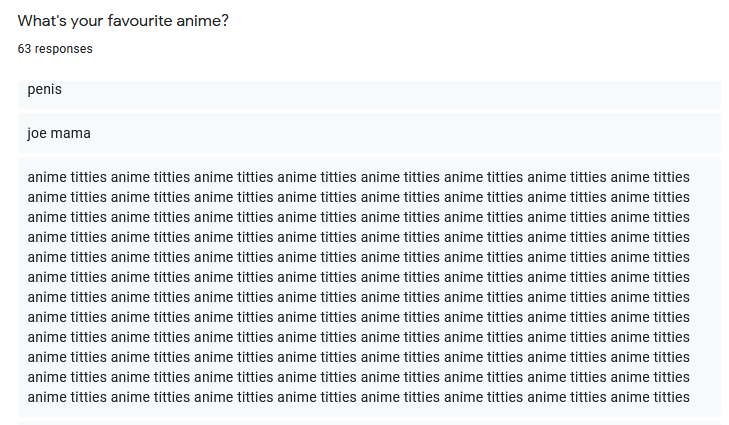Click the word "responses" below the question
The width and height of the screenshot is (729, 425).
click(64, 49)
